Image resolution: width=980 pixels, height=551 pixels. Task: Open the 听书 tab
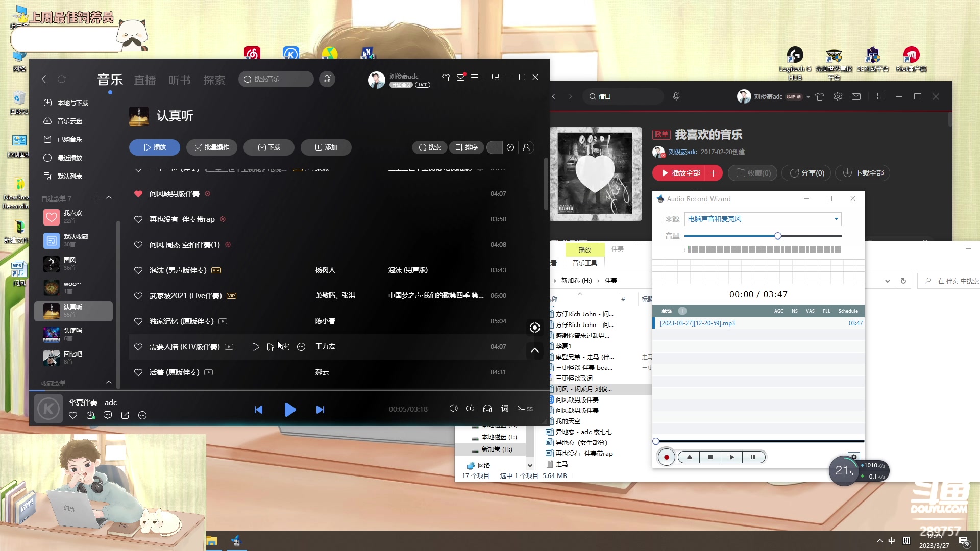point(179,80)
